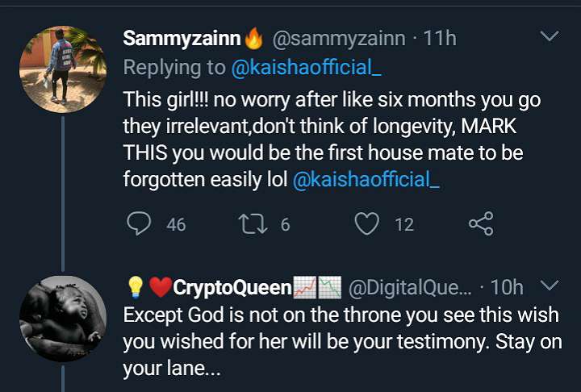Follow the @kaishaofficial_ link after Replying to
Screen dimensions: 581x392
[307, 69]
